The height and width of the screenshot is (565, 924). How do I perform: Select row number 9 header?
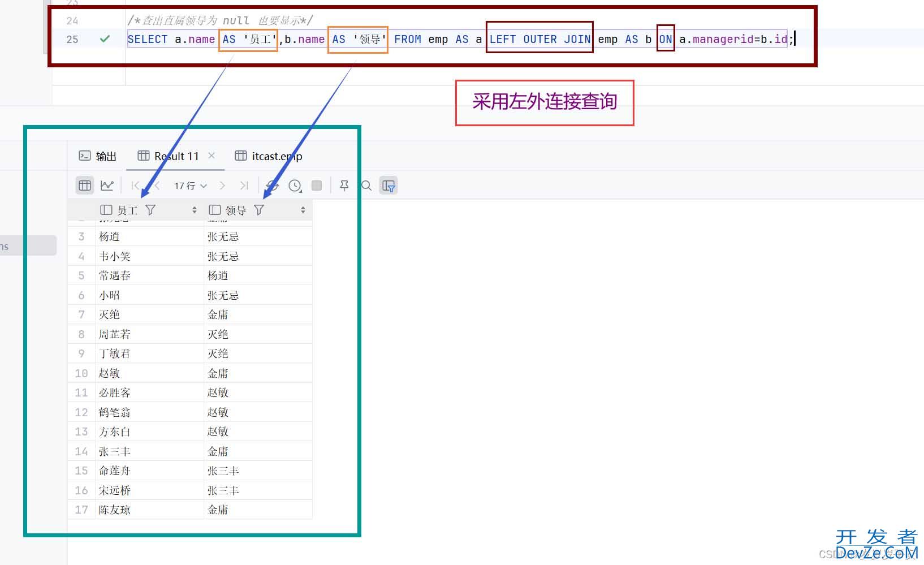click(x=81, y=353)
